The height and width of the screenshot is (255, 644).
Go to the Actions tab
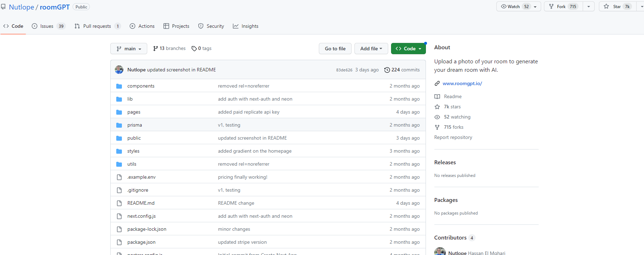142,26
